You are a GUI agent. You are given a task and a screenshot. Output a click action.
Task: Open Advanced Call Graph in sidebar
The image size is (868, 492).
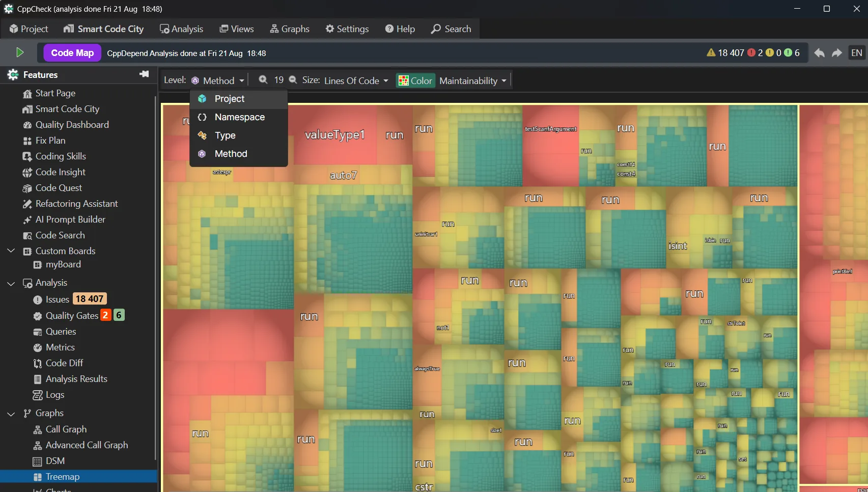(x=87, y=445)
